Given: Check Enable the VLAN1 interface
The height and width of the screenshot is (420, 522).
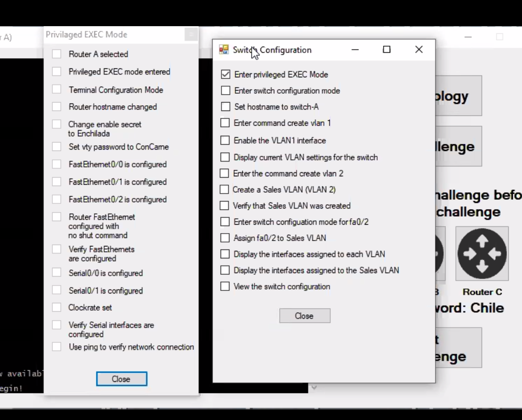Looking at the screenshot, I should 225,140.
